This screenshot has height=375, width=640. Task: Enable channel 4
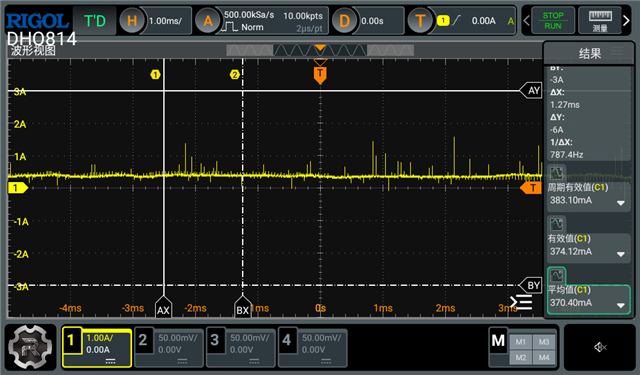[286, 340]
